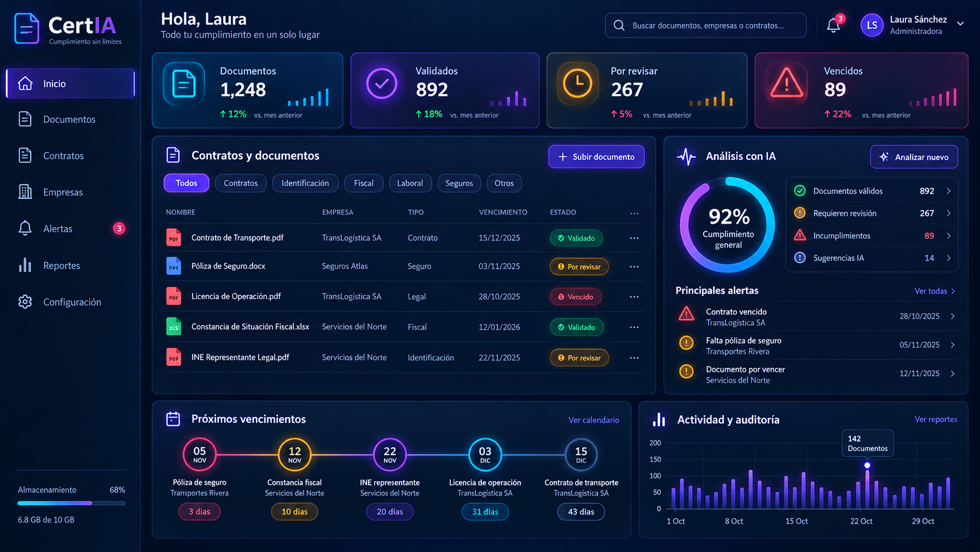Click the LS user avatar
Viewport: 980px width, 552px height.
pyautogui.click(x=872, y=25)
